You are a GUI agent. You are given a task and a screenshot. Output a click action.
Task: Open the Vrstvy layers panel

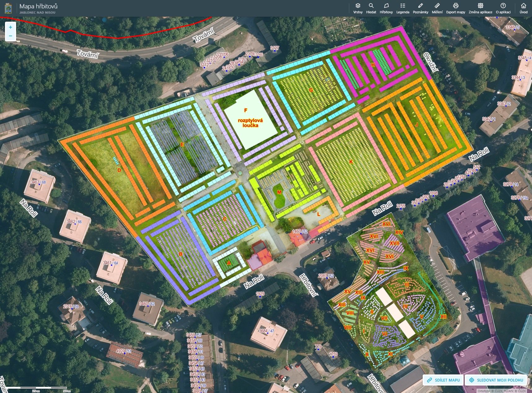pos(358,8)
